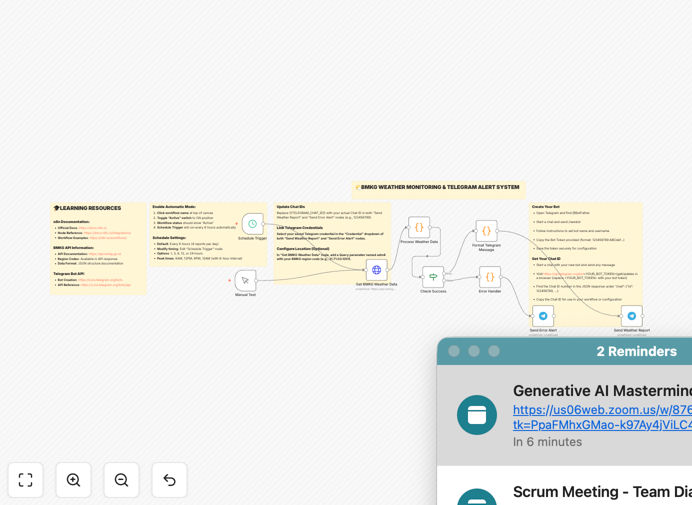The width and height of the screenshot is (692, 505).
Task: Click the Generative AI Mastermind reminder icon
Action: click(477, 415)
